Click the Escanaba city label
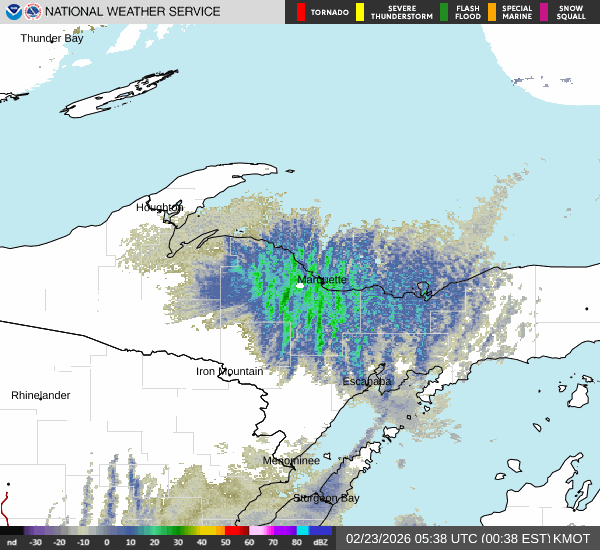The width and height of the screenshot is (600, 550). point(367,381)
